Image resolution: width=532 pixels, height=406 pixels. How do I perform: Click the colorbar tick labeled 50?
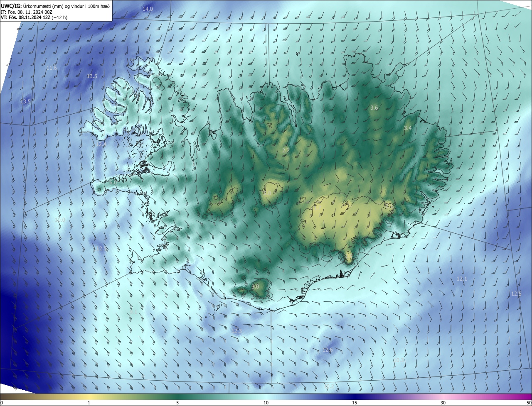click(528, 403)
